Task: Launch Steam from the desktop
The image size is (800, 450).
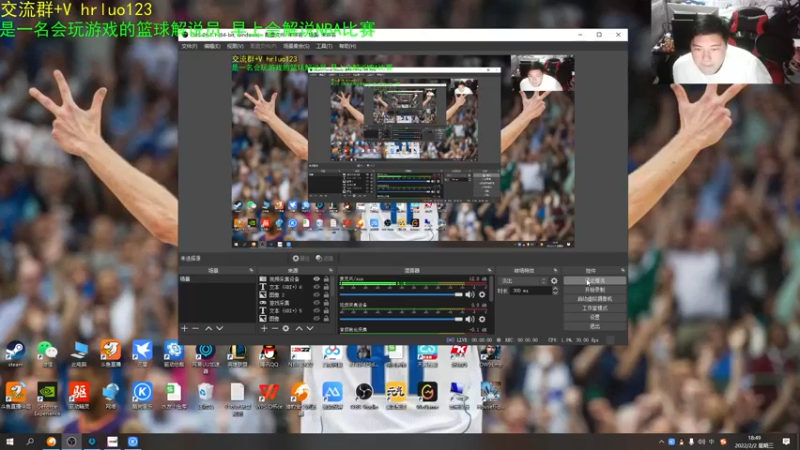Action: (x=15, y=353)
